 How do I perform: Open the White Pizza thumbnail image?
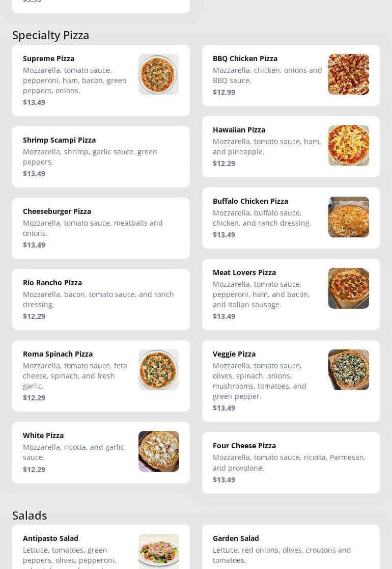tap(158, 451)
